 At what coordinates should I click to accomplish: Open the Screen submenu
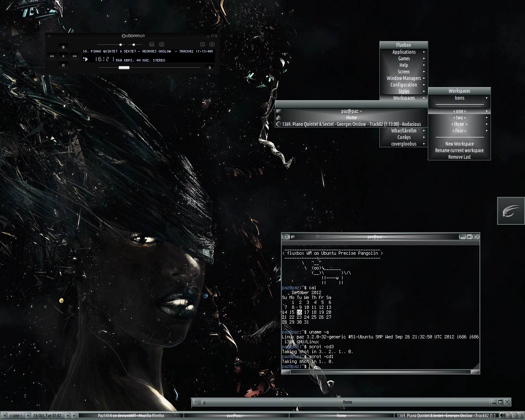click(404, 72)
